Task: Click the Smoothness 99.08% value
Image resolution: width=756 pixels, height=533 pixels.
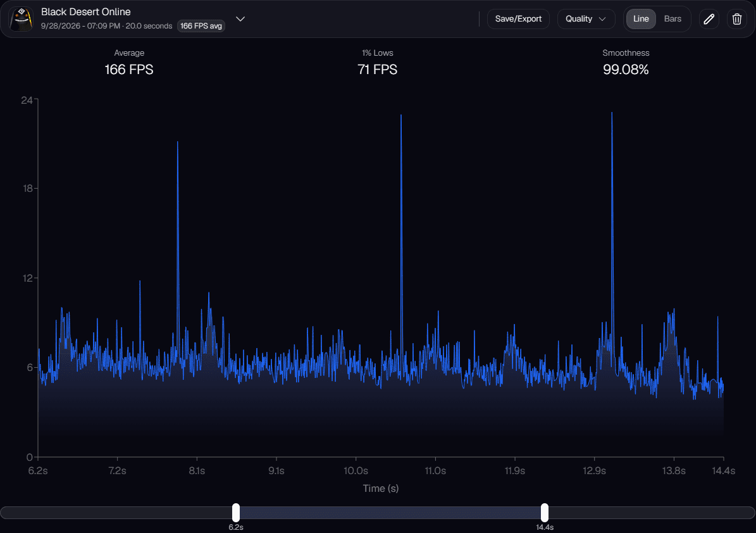Action: 626,70
